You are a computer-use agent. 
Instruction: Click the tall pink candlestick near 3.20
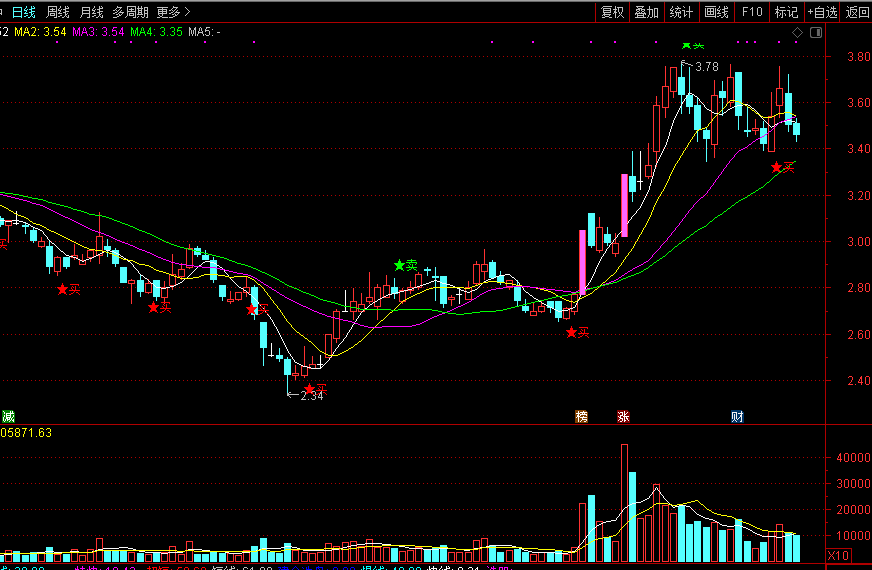[625, 205]
